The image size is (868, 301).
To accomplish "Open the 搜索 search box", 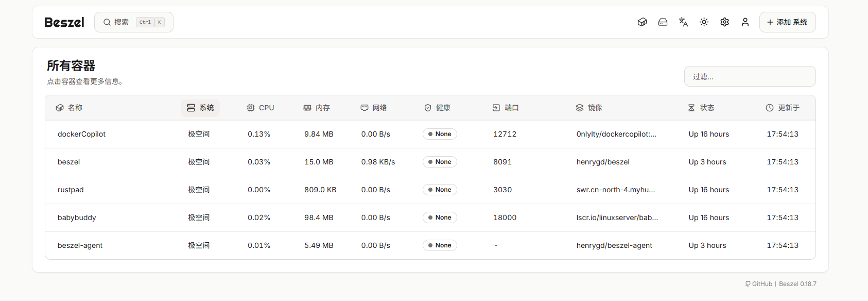I will point(134,22).
